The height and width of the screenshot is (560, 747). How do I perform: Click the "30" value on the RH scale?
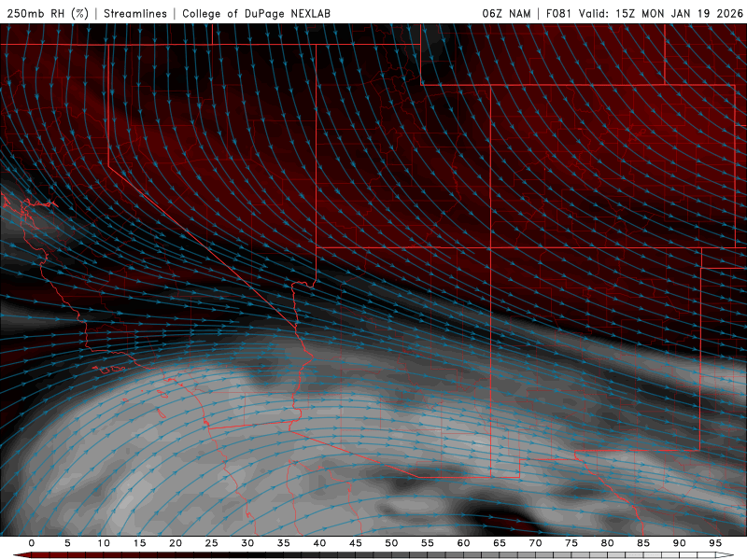point(247,543)
